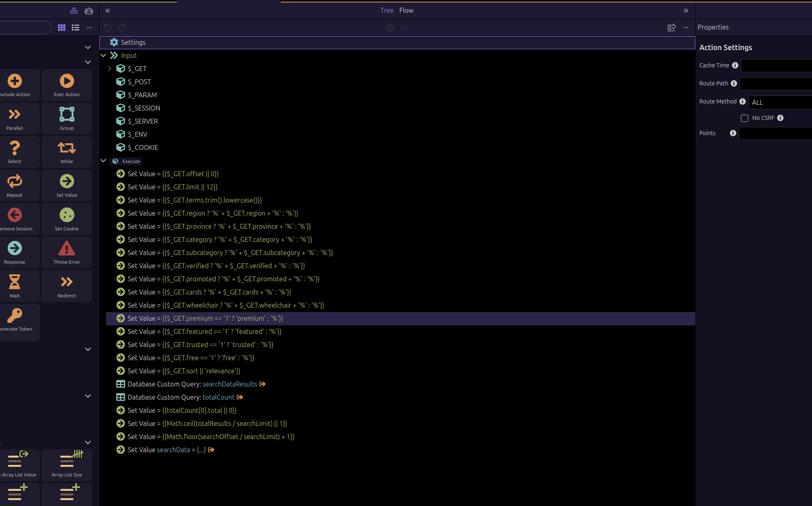Image resolution: width=812 pixels, height=506 pixels.
Task: Click the Cache Time input field
Action: click(776, 66)
